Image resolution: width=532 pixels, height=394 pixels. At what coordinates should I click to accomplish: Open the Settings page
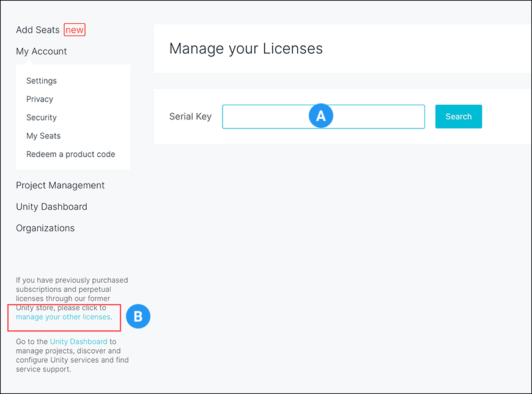pos(41,80)
